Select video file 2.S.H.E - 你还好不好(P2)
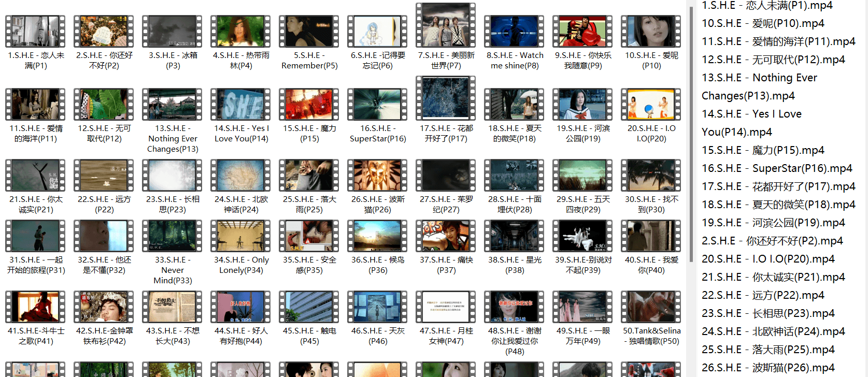The image size is (868, 377). click(104, 31)
